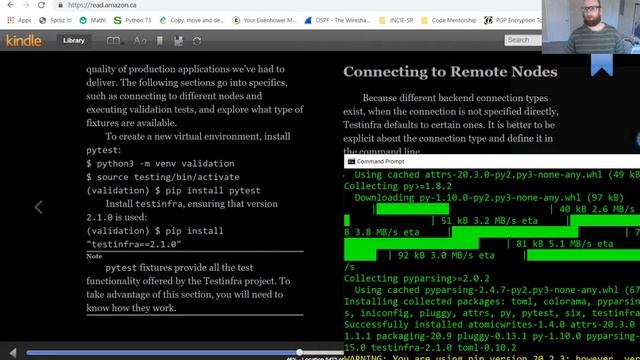The width and height of the screenshot is (640, 360).
Task: Open the Math! bookmark
Action: point(93,20)
